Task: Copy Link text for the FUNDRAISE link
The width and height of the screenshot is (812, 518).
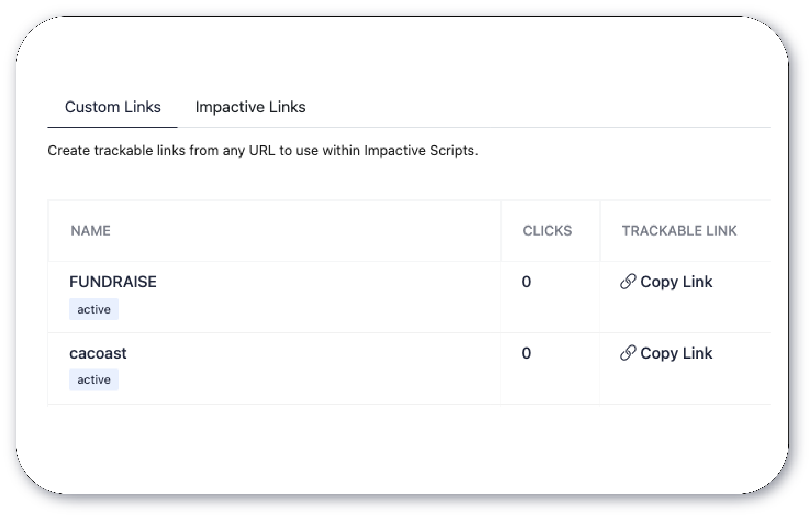Action: 676,282
